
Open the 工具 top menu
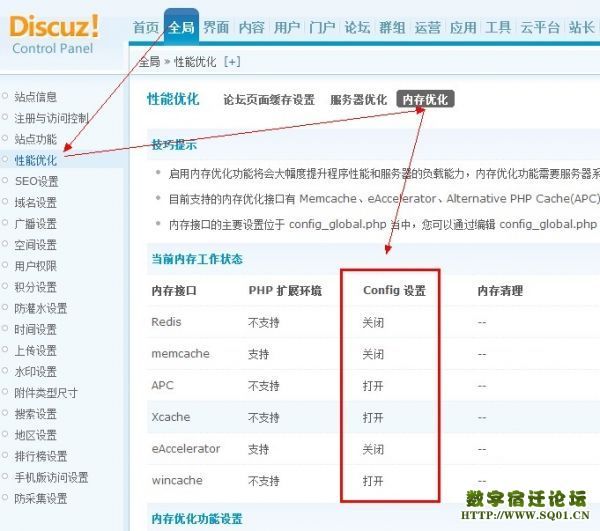(498, 28)
